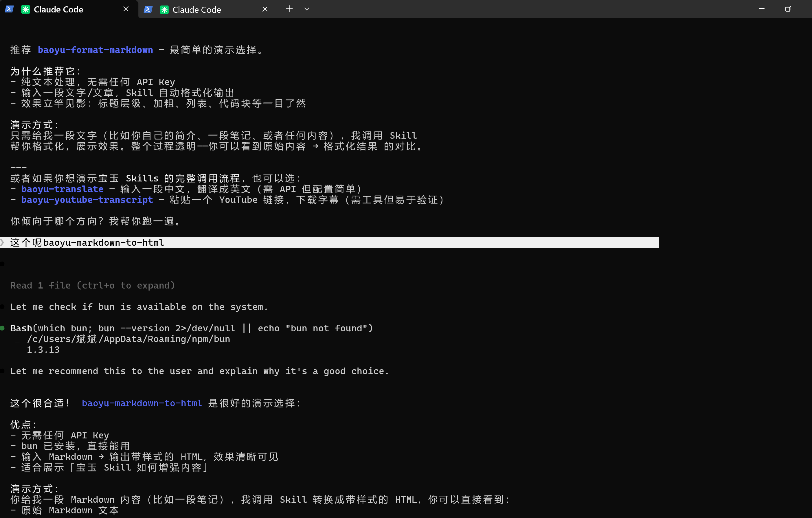
Task: Click the baoyu-markdown-to-html link in the reply
Action: tap(142, 403)
